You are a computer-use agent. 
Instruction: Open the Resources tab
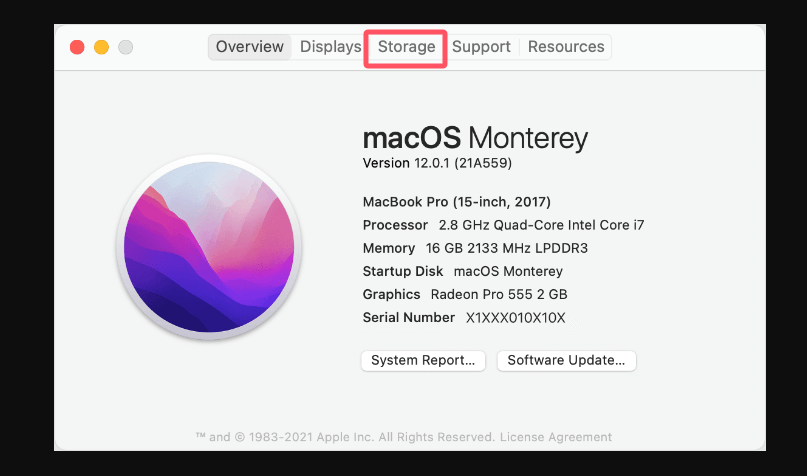566,47
